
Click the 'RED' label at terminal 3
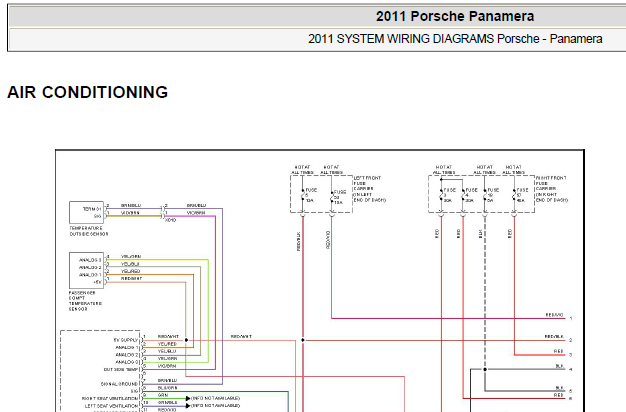[x=559, y=351]
